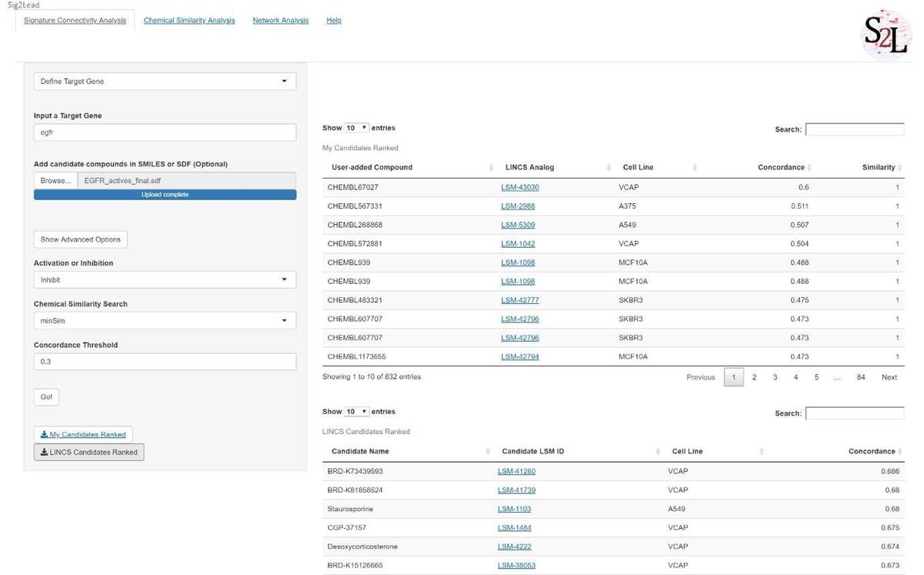Viewport: 924px width, 575px height.
Task: Open LSM-42777 link
Action: click(520, 300)
